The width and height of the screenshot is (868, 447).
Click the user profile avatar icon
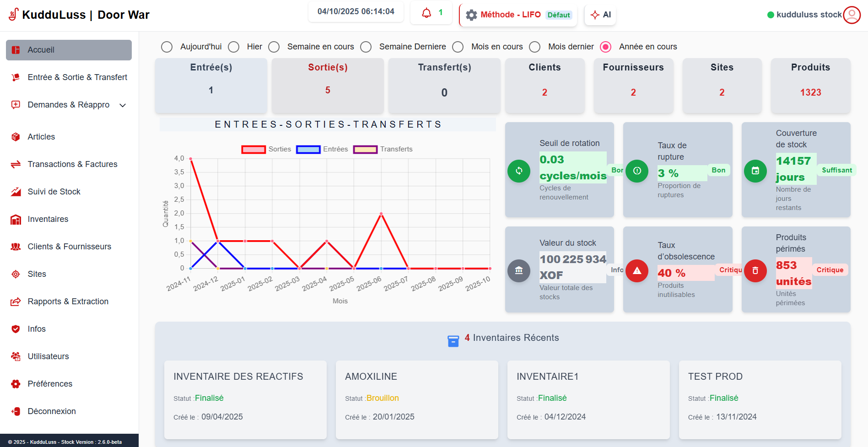click(x=852, y=15)
